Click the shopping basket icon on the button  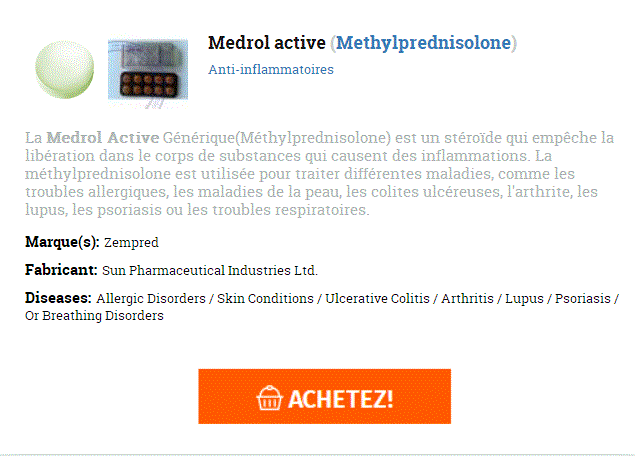(269, 398)
